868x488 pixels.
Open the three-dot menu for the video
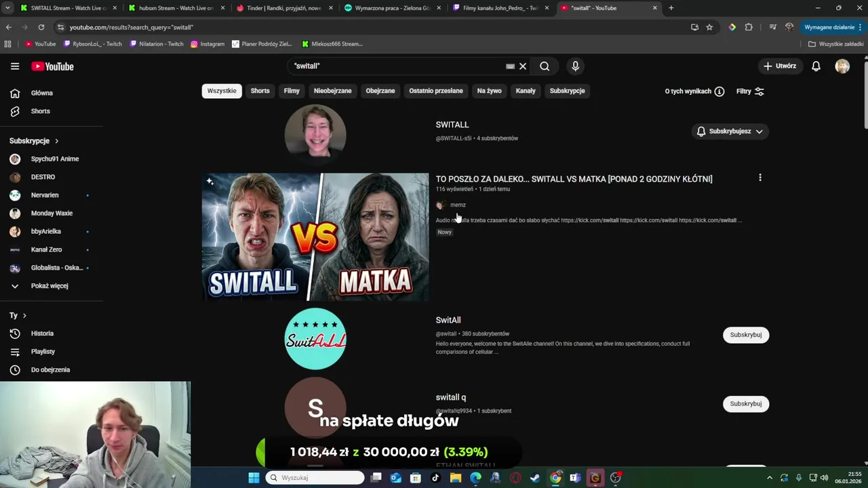pos(760,178)
